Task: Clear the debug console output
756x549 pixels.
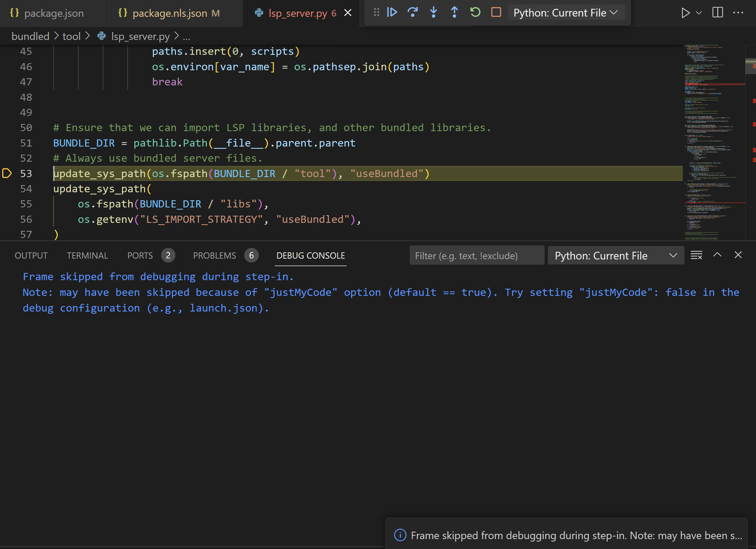Action: point(696,255)
